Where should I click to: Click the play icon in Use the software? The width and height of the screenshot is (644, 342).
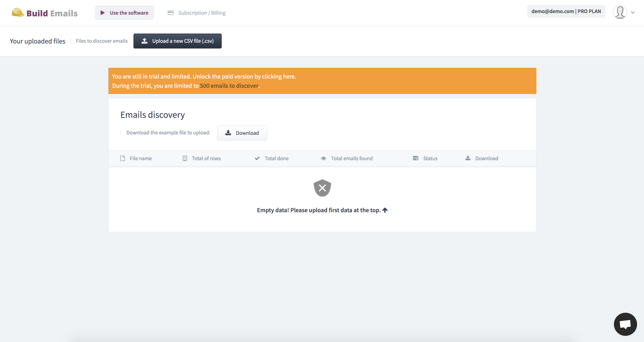point(103,13)
